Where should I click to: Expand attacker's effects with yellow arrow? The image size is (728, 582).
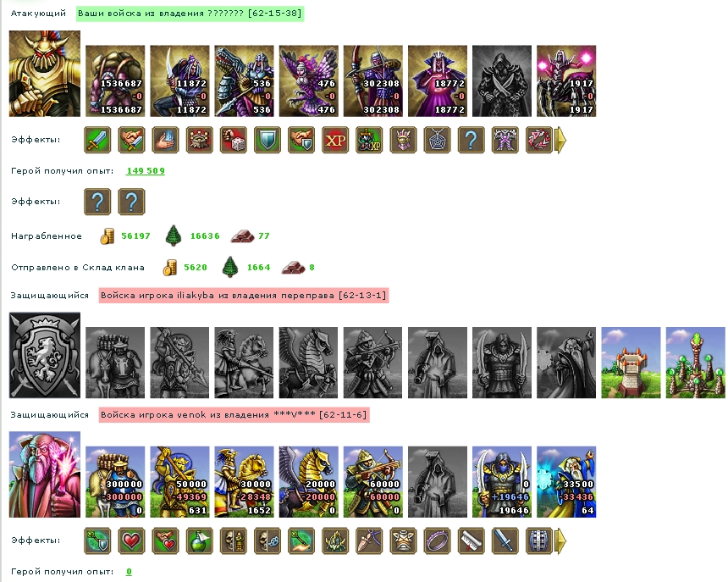(x=561, y=140)
